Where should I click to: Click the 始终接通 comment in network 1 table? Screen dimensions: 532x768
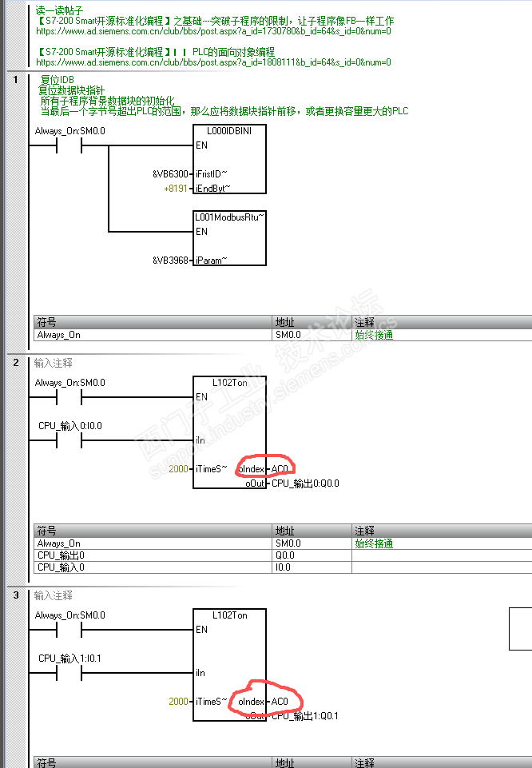click(374, 335)
